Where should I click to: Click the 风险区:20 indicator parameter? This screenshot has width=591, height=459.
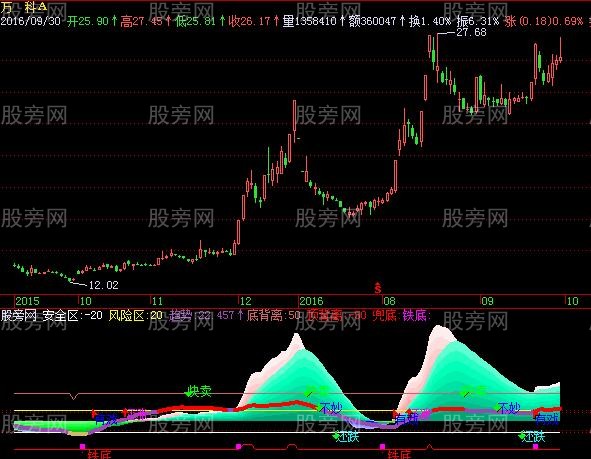click(136, 315)
